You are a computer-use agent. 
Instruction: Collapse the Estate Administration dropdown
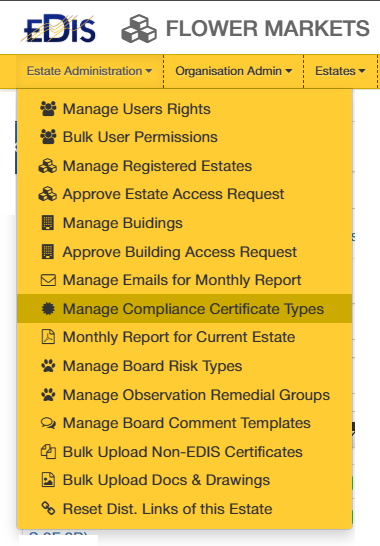[x=90, y=71]
